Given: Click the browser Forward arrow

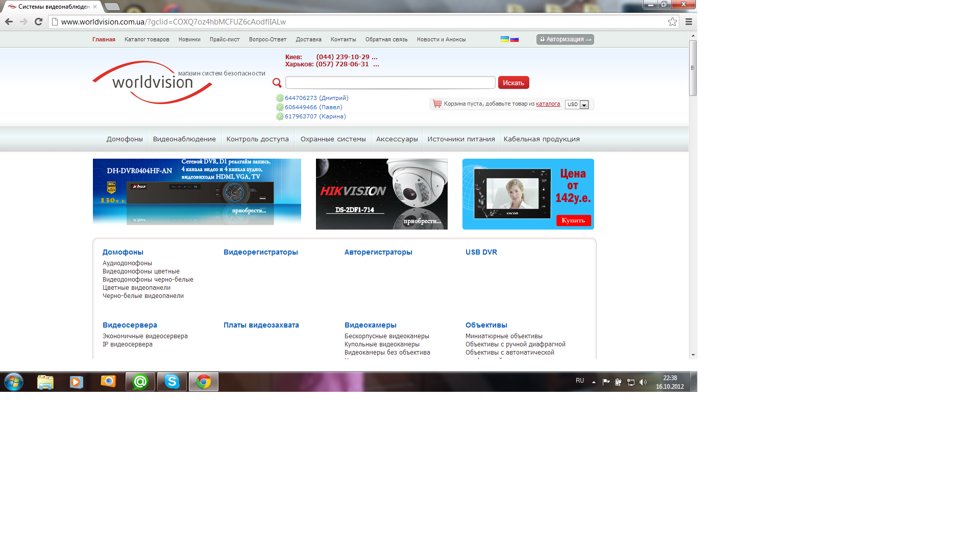Looking at the screenshot, I should pos(23,21).
